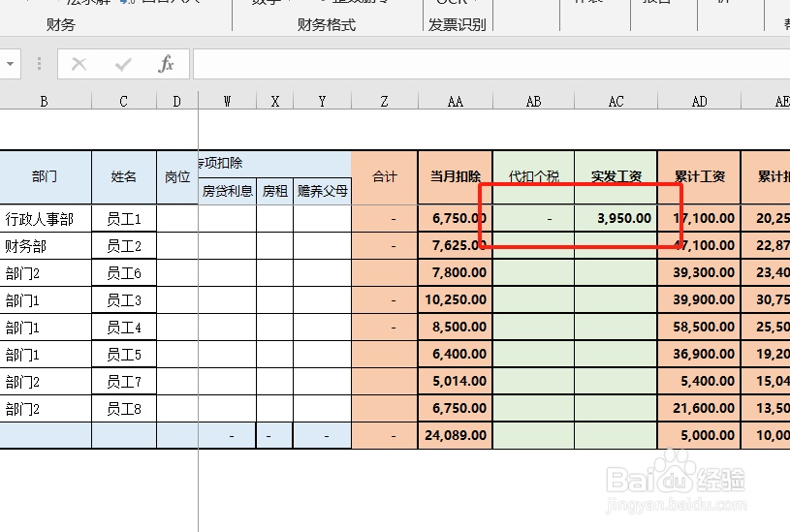Screen dimensions: 790x532
Task: Click the 部门 header cell
Action: pyautogui.click(x=46, y=177)
